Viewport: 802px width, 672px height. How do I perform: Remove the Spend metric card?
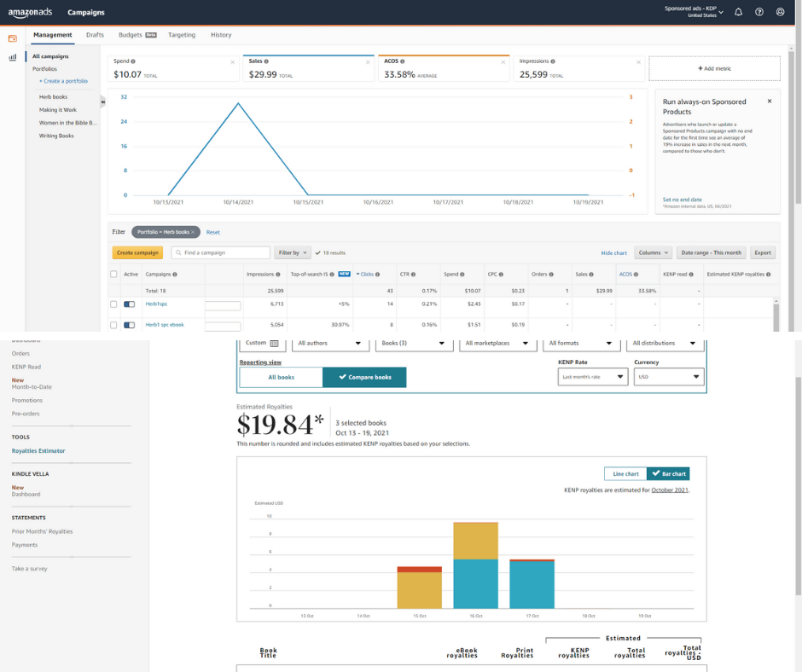pos(233,62)
